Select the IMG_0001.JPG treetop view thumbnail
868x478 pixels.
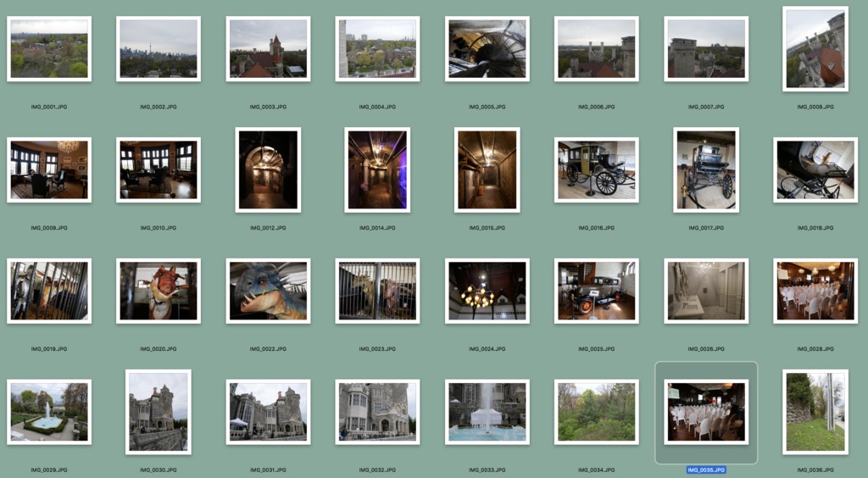coord(49,48)
